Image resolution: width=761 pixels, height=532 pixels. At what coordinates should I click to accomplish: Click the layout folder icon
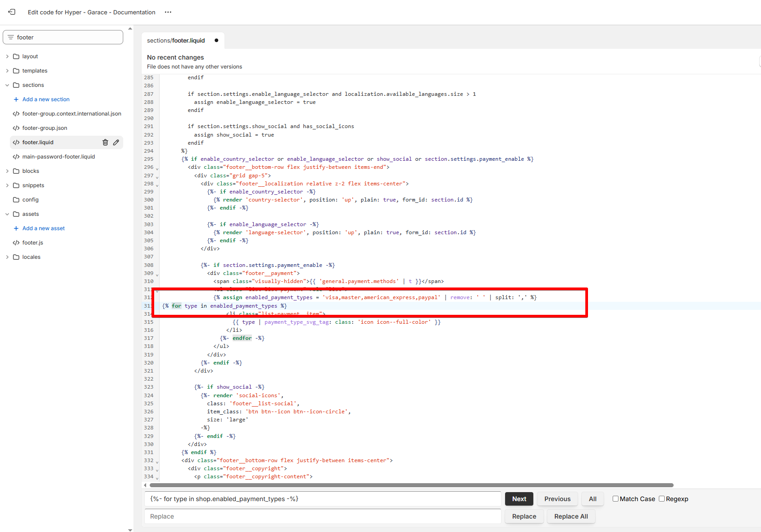tap(16, 56)
